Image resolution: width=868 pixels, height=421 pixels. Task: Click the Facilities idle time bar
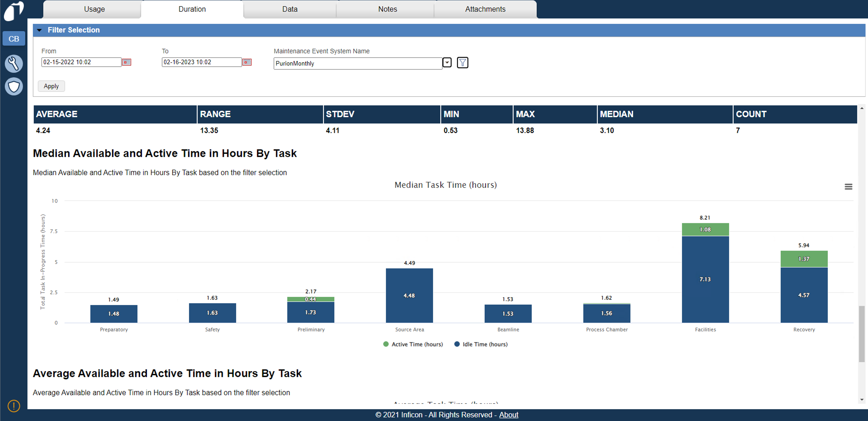coord(705,279)
